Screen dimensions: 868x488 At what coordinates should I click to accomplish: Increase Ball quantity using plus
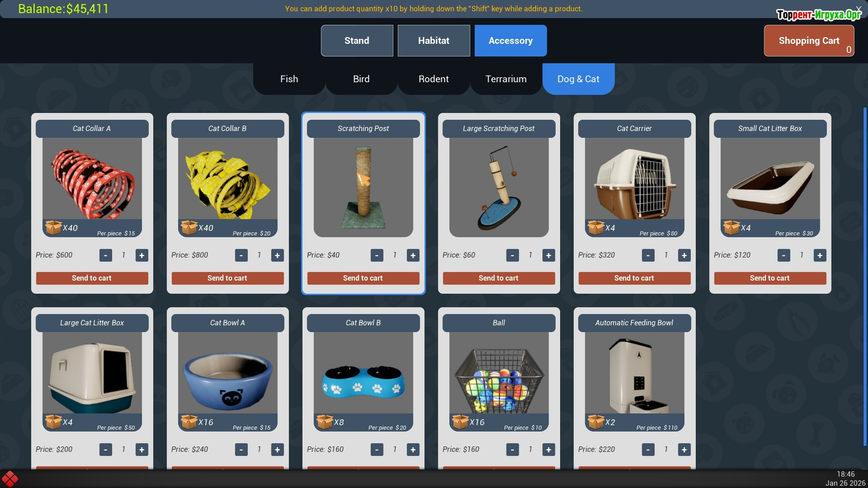click(548, 450)
